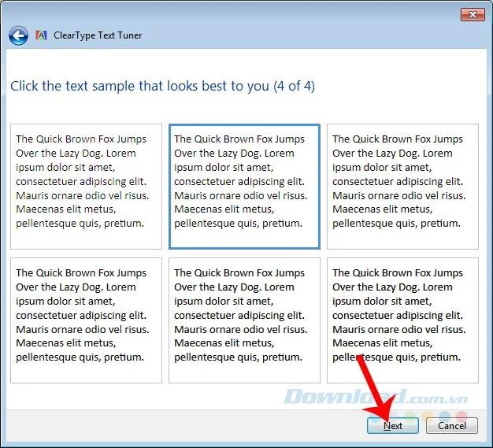Close the ClearType Text Tuner window
The width and height of the screenshot is (493, 448).
tap(473, 14)
